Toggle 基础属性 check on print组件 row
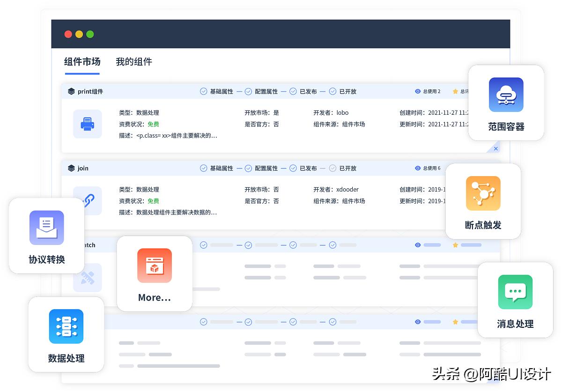This screenshot has width=562, height=392. [x=203, y=91]
